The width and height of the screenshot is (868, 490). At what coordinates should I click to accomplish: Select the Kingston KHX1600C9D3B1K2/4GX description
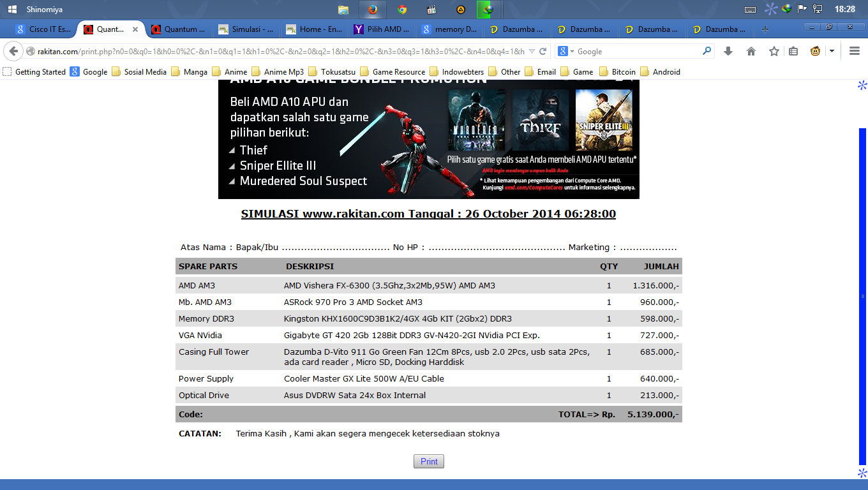click(398, 318)
